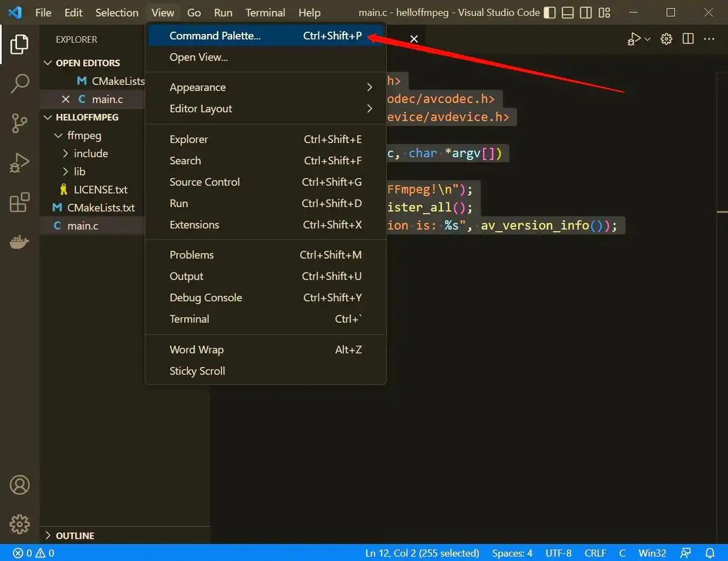Screen dimensions: 728x561
Task: Select the Source Control icon
Action: pos(19,123)
